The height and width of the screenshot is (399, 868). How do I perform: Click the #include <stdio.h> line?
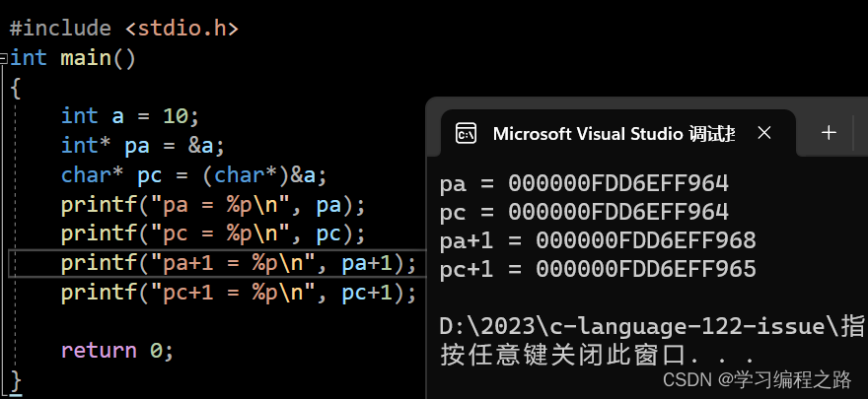[x=123, y=29]
